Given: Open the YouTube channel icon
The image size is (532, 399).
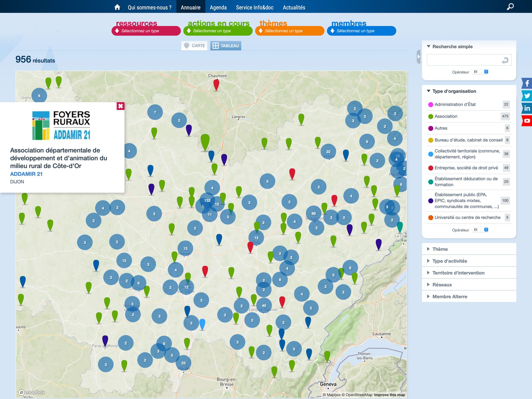Looking at the screenshot, I should click(x=527, y=121).
